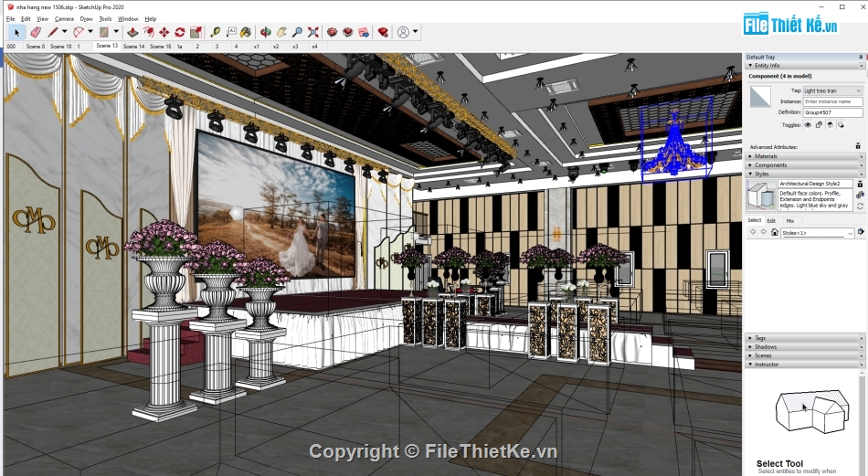Toggle Receive Shadows for entity
868x476 pixels.
coord(830,125)
